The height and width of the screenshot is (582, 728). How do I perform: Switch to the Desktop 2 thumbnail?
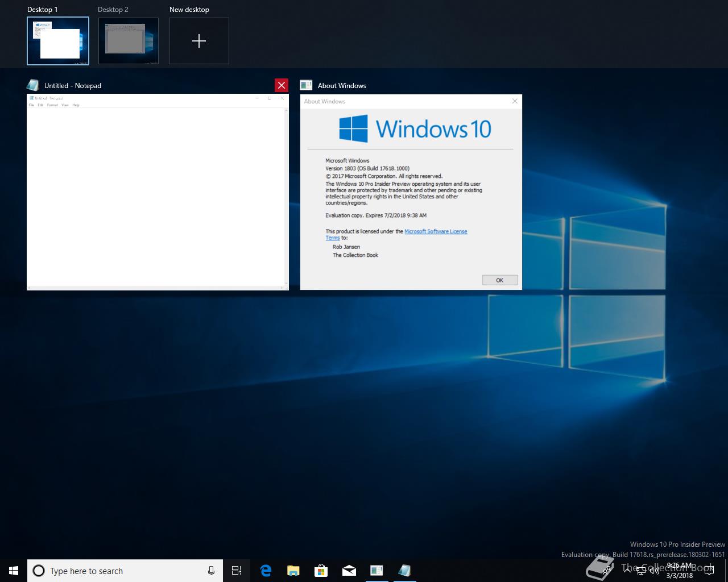129,41
